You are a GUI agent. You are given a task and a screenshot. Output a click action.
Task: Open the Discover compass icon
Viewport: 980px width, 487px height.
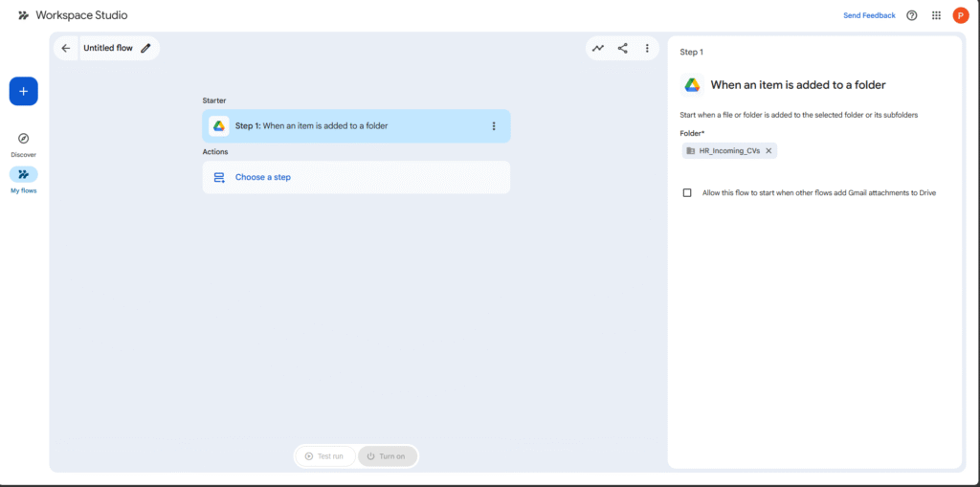click(24, 139)
